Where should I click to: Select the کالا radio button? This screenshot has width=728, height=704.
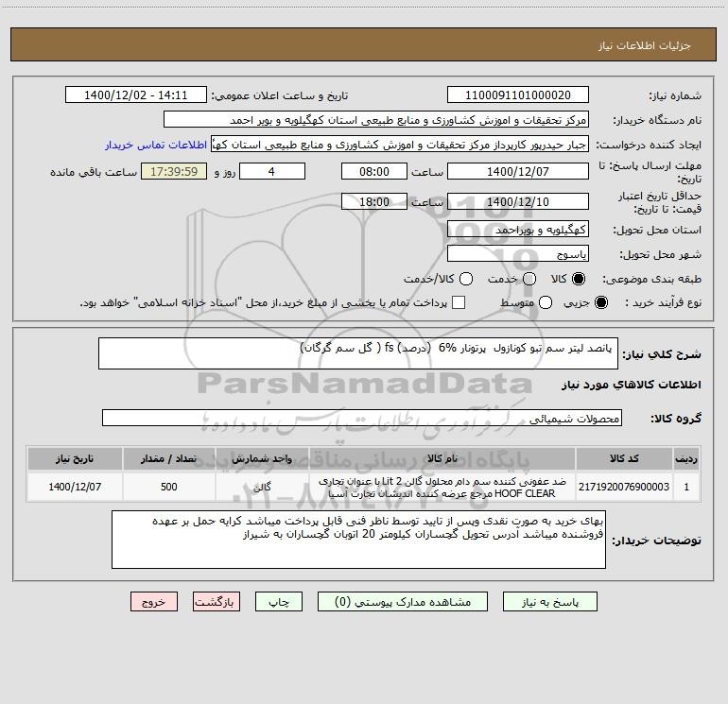coord(579,279)
